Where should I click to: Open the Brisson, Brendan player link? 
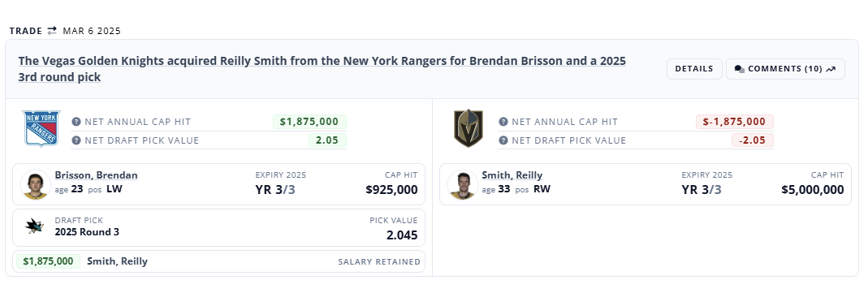pyautogui.click(x=97, y=175)
